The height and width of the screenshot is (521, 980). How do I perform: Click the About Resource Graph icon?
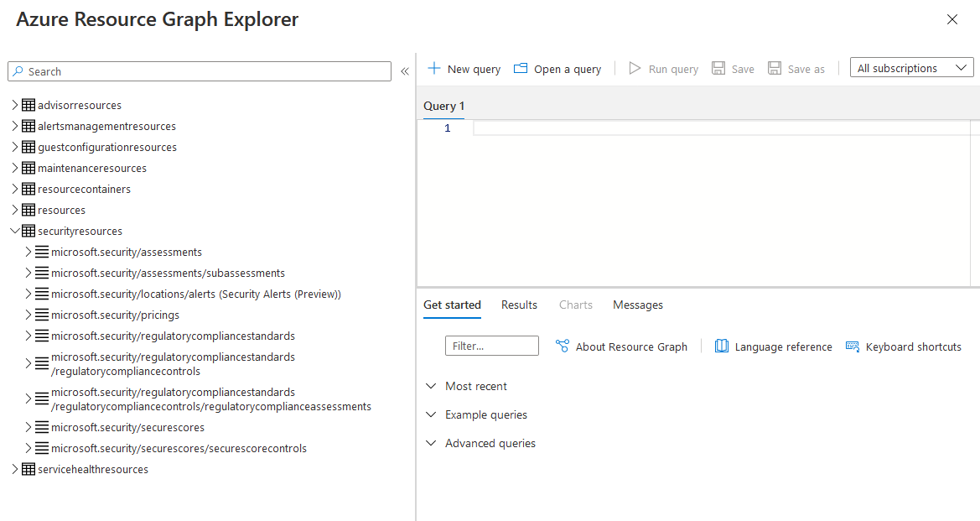(x=560, y=346)
